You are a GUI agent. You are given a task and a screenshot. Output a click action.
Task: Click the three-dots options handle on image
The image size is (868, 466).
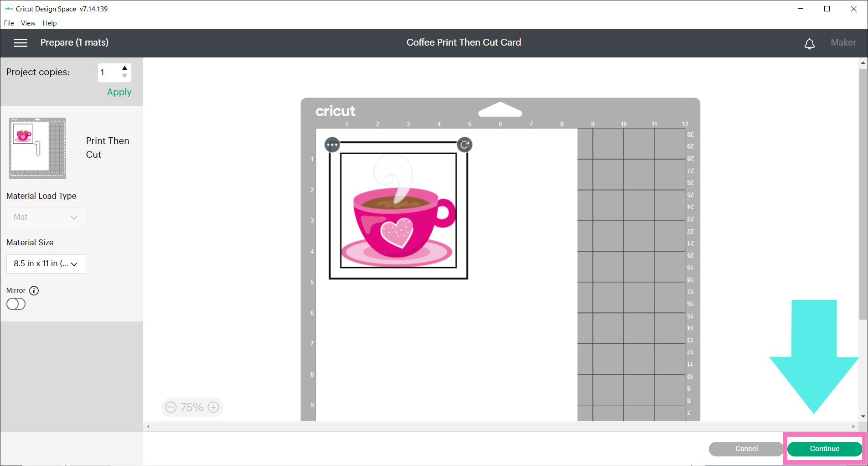[x=332, y=145]
